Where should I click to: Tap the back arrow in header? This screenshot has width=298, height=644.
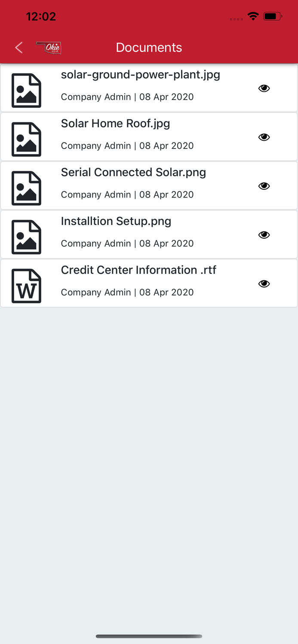(x=19, y=47)
